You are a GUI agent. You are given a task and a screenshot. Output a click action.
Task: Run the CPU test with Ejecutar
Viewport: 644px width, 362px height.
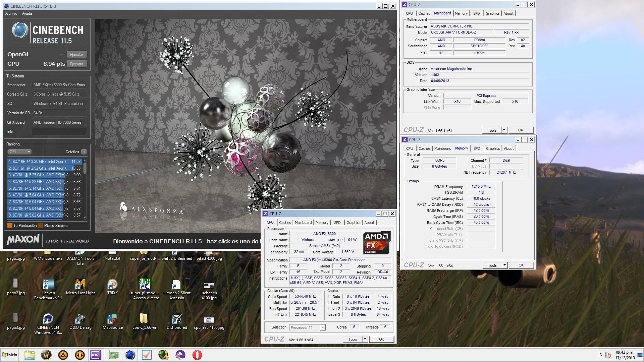tap(77, 64)
